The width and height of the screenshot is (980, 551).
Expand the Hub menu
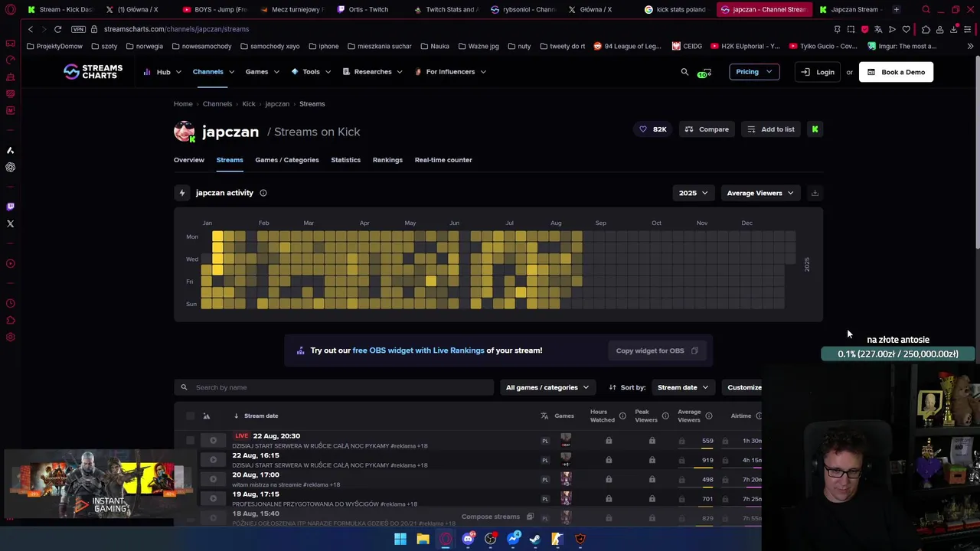pos(162,72)
